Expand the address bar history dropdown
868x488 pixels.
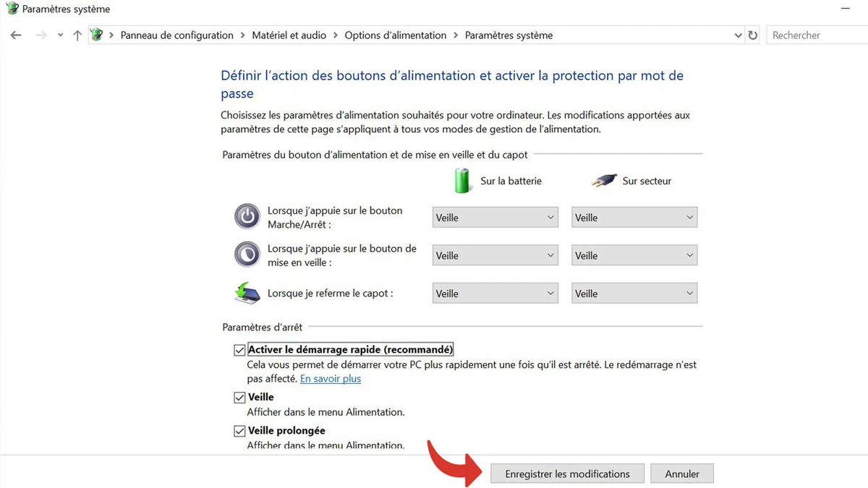[738, 35]
